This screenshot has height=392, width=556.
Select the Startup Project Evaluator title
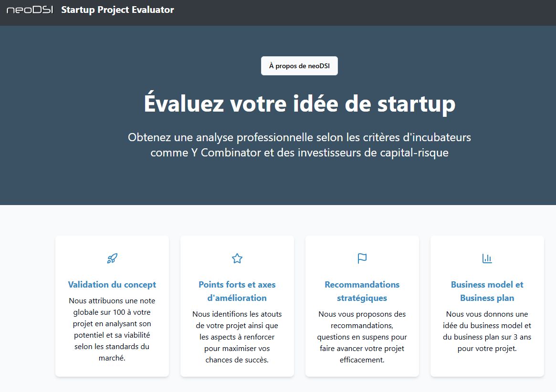pyautogui.click(x=117, y=10)
